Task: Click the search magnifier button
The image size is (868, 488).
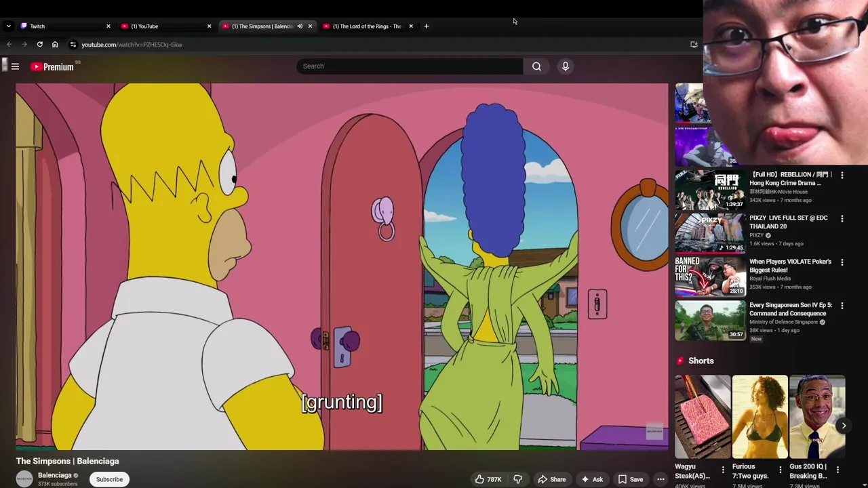Action: pyautogui.click(x=536, y=66)
